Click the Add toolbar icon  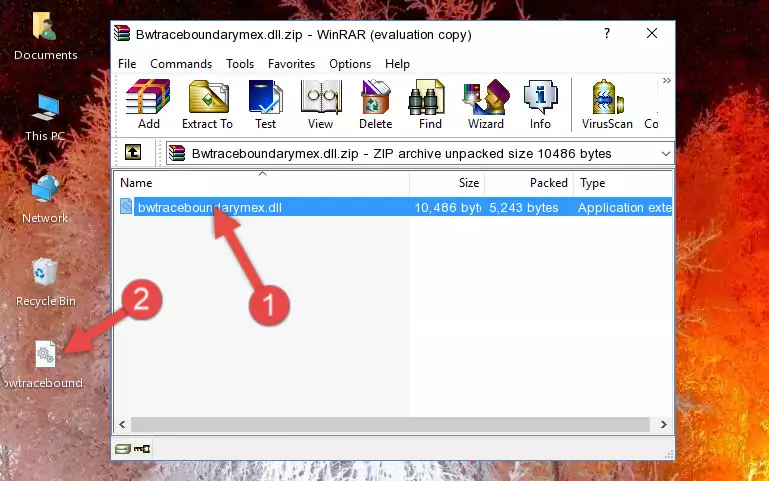148,104
